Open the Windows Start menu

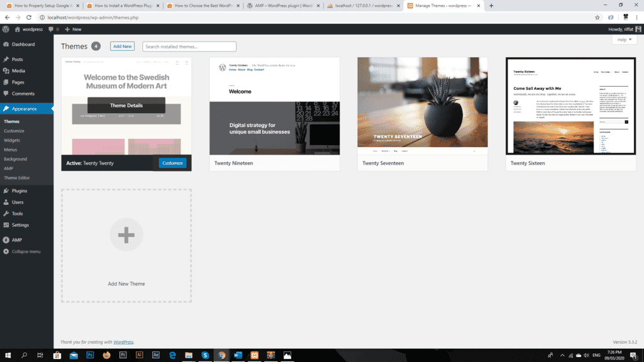pyautogui.click(x=8, y=355)
